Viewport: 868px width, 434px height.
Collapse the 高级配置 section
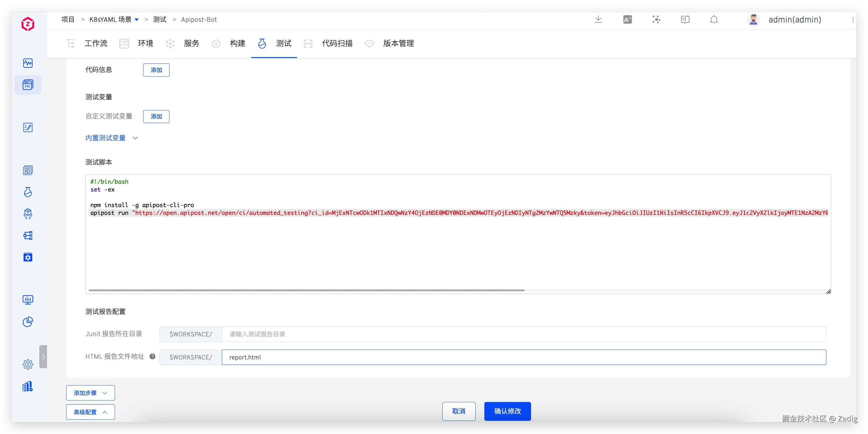pos(90,412)
